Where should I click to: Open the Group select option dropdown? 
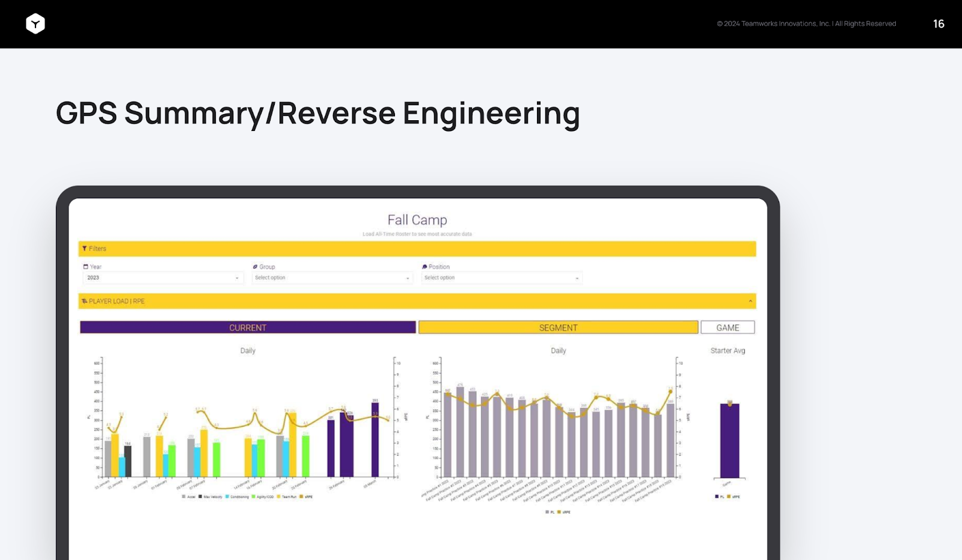pos(332,278)
